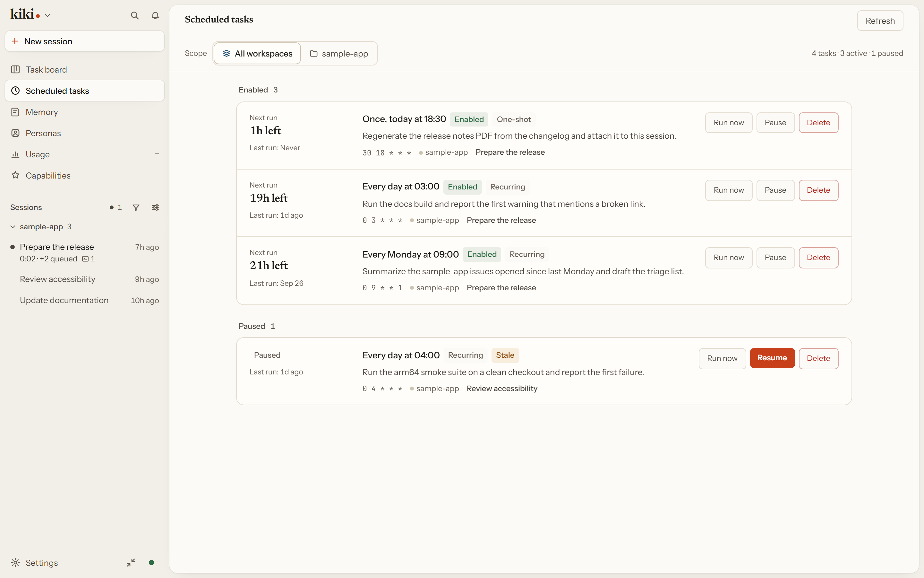The height and width of the screenshot is (578, 924).
Task: Refresh the scheduled tasks list
Action: pos(880,21)
